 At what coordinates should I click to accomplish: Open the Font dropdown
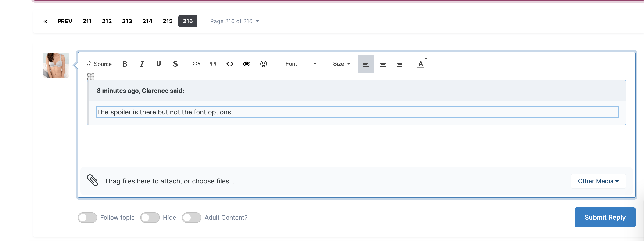(301, 64)
